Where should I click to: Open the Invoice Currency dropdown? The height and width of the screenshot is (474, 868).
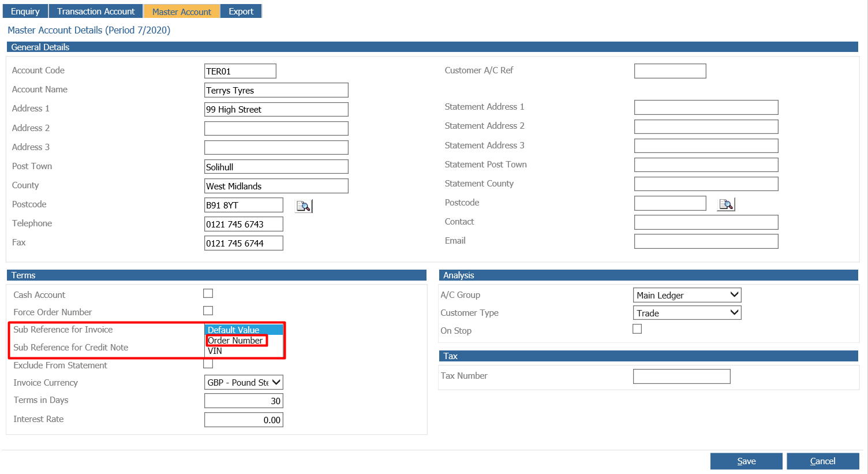click(244, 382)
